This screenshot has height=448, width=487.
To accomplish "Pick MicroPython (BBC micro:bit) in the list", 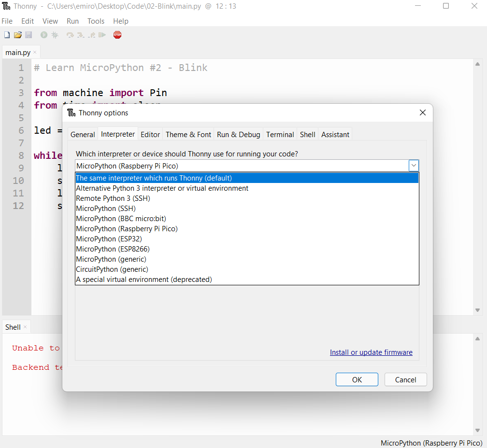I will point(121,219).
